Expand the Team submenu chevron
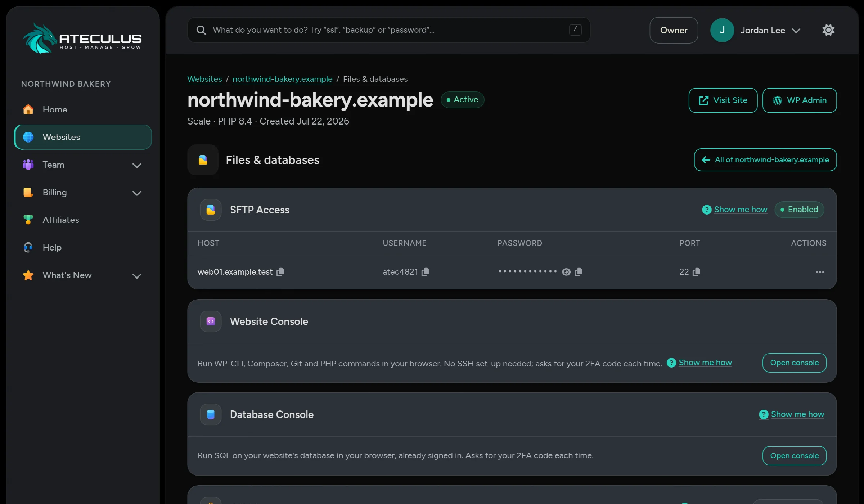 pos(137,165)
